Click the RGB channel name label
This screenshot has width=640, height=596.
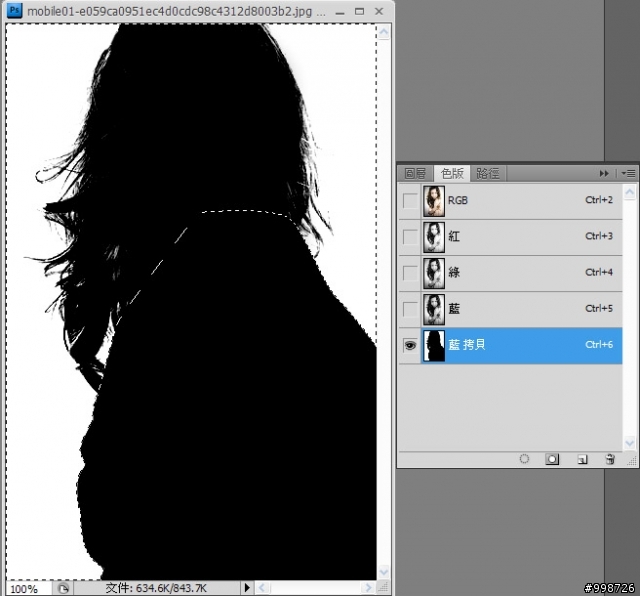[x=458, y=200]
